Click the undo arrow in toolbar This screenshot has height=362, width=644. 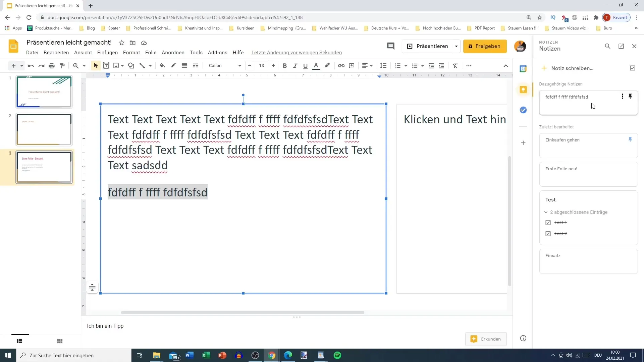coord(31,66)
